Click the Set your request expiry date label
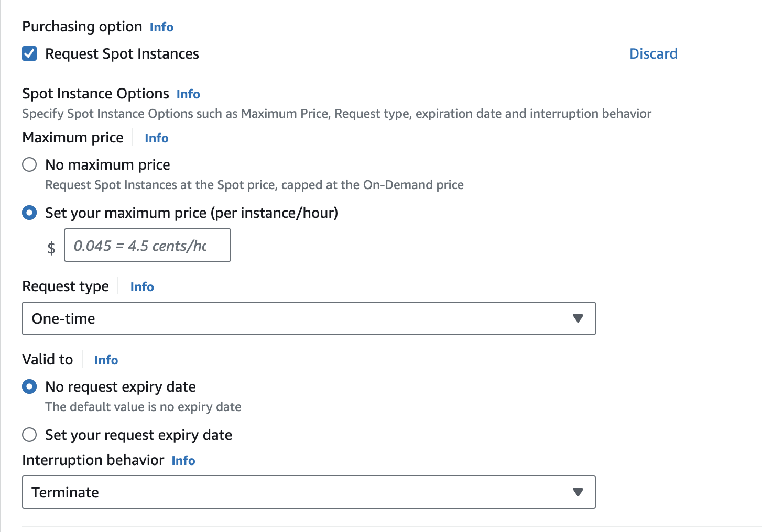762x532 pixels. (x=138, y=435)
